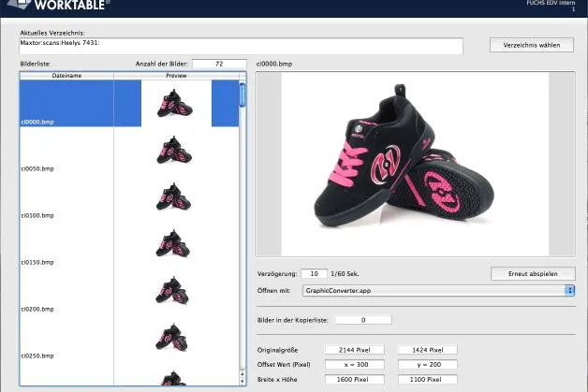
Task: Click the scroll down arrow of the image list
Action: click(243, 381)
